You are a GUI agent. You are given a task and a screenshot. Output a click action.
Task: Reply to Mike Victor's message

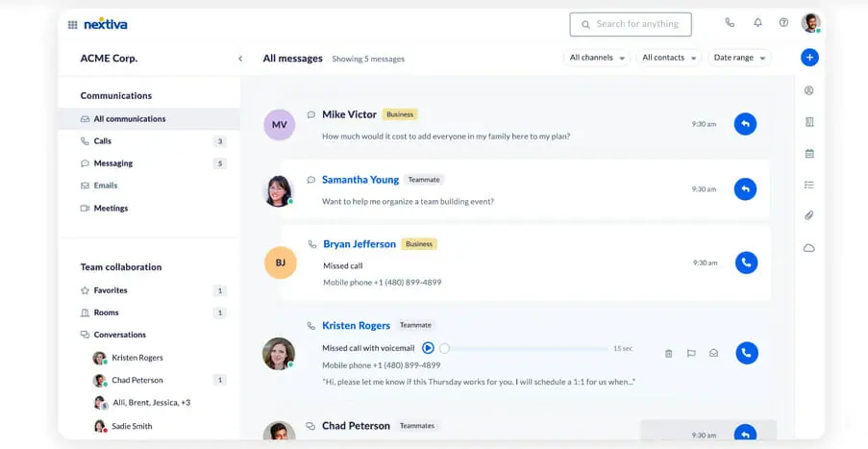tap(745, 124)
